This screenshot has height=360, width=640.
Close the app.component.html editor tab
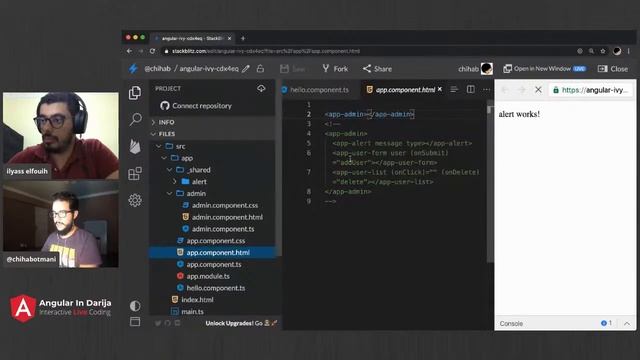click(440, 89)
